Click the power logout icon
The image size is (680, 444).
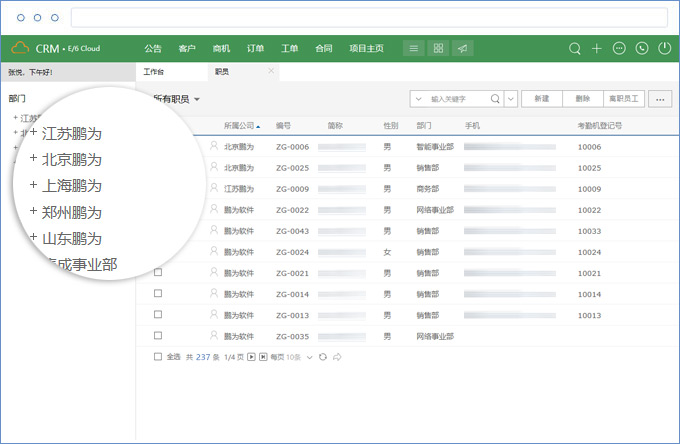tap(664, 48)
